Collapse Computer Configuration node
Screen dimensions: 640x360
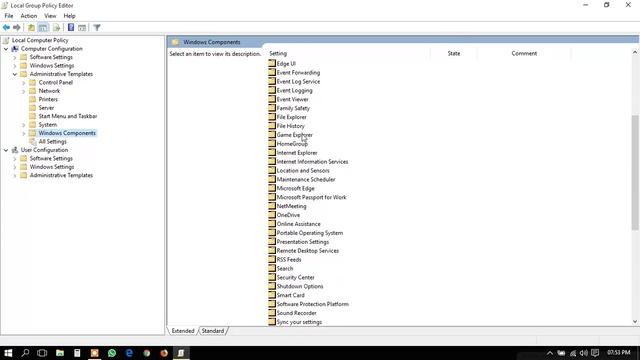pos(6,49)
